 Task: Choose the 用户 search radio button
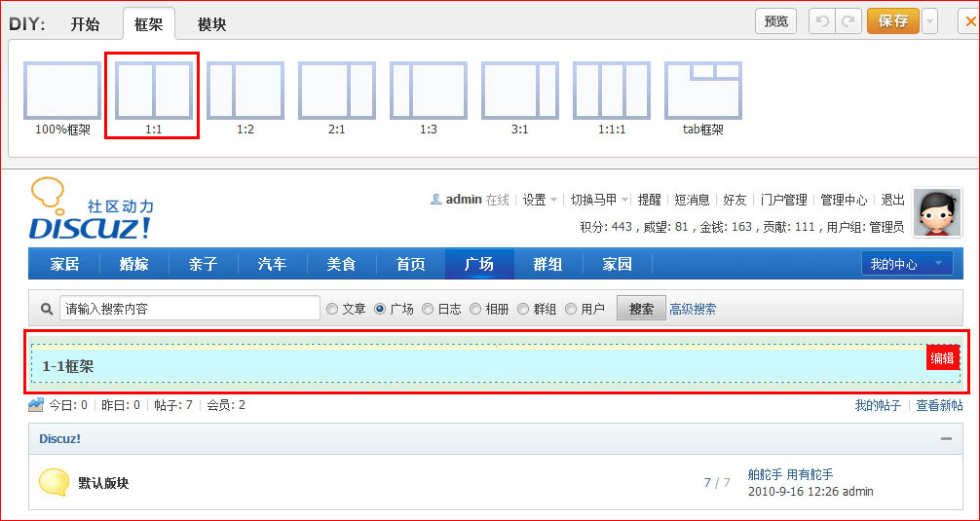[x=571, y=309]
